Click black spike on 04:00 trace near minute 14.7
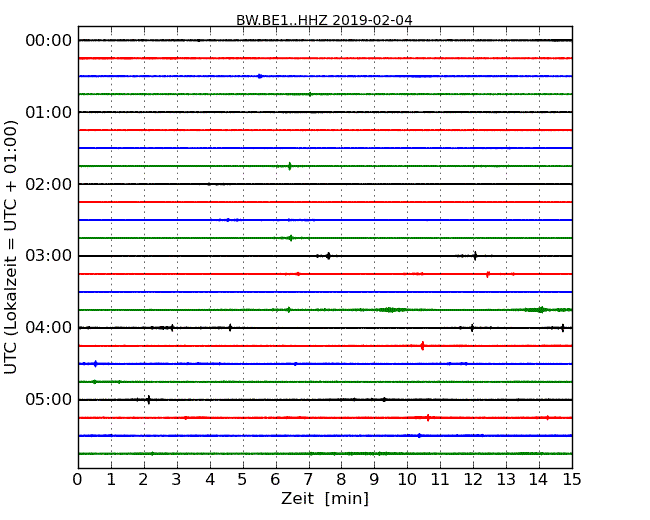Viewport: 650px width, 520px height. [563, 328]
